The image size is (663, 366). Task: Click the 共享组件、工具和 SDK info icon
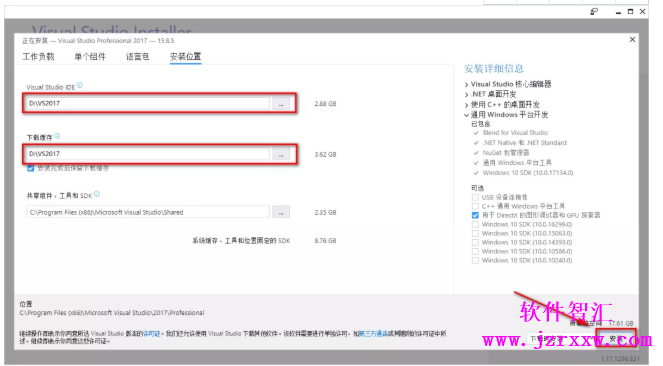97,194
